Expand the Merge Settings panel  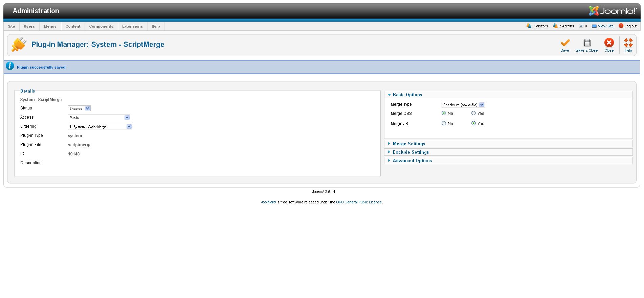point(409,144)
